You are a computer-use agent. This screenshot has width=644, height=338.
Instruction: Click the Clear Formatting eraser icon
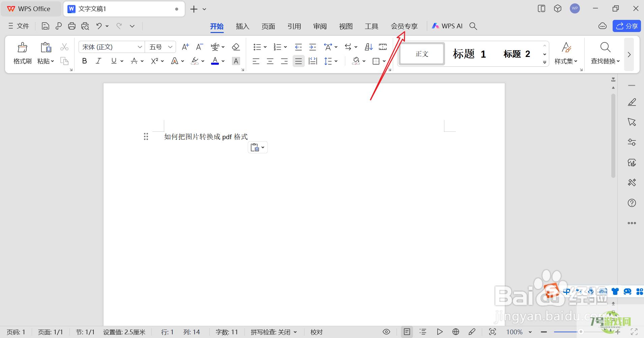point(236,47)
